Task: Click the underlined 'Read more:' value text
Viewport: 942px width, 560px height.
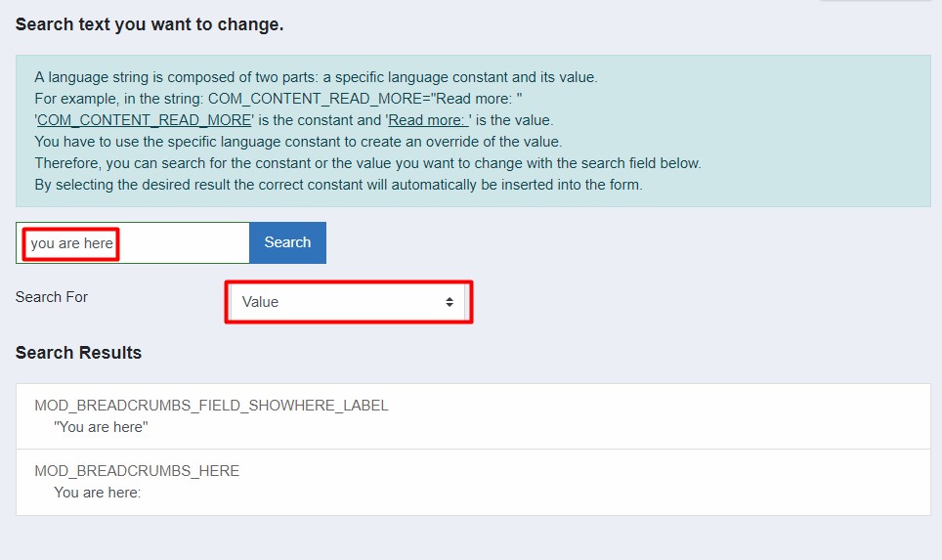Action: (428, 120)
